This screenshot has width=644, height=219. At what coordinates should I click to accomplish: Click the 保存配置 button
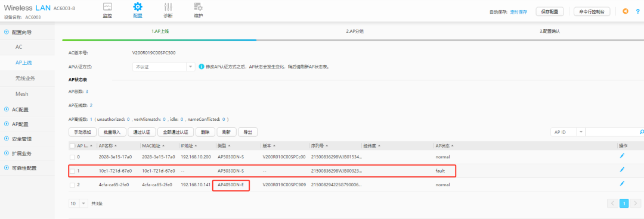coord(550,12)
